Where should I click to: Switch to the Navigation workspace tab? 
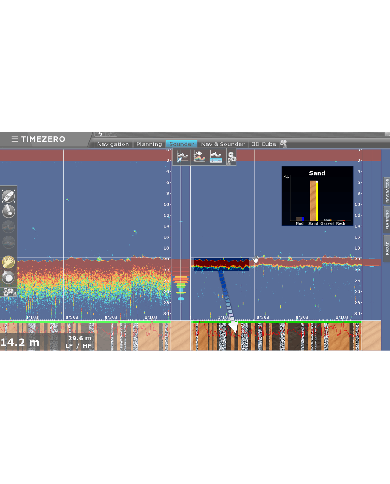113,144
